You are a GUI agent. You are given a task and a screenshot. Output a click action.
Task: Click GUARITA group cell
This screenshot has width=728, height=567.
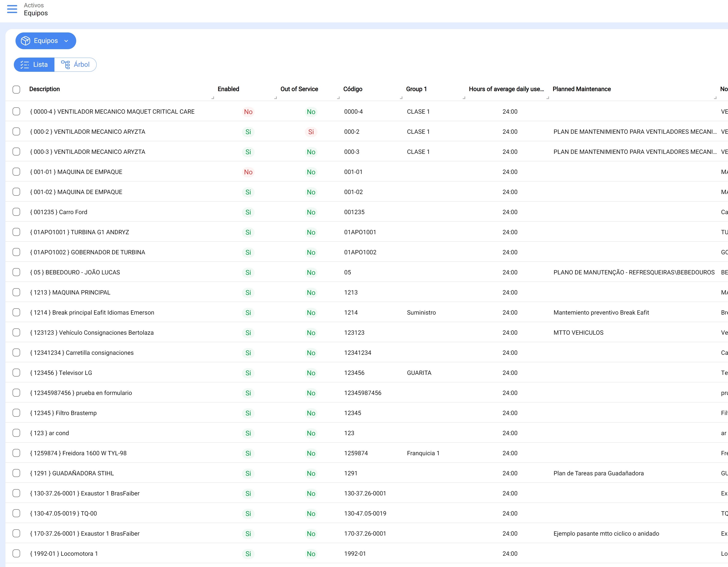tap(419, 373)
